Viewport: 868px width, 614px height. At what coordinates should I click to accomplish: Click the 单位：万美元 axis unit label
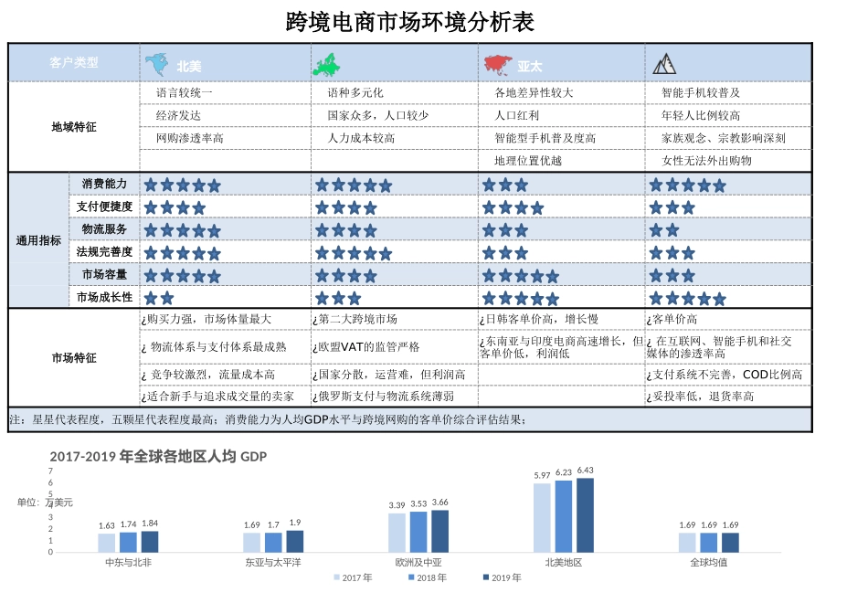(44, 503)
